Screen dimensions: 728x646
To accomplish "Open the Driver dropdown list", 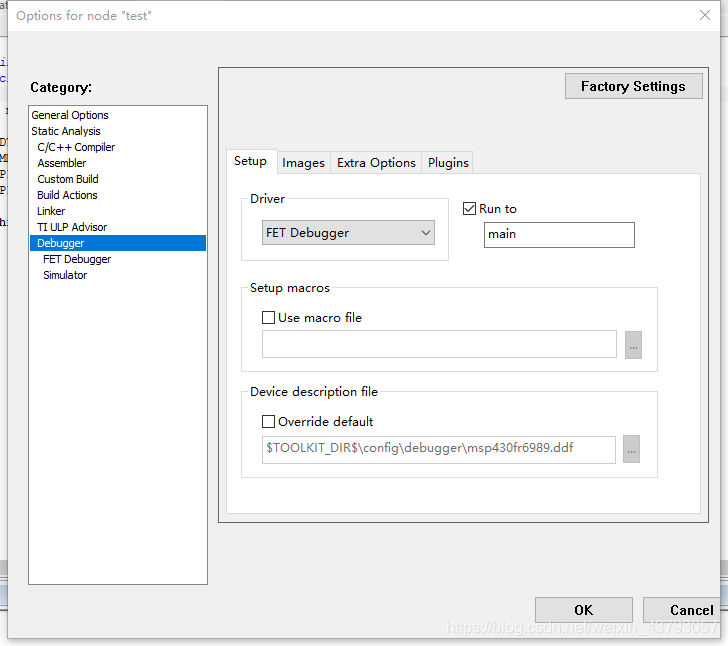I will [x=348, y=233].
